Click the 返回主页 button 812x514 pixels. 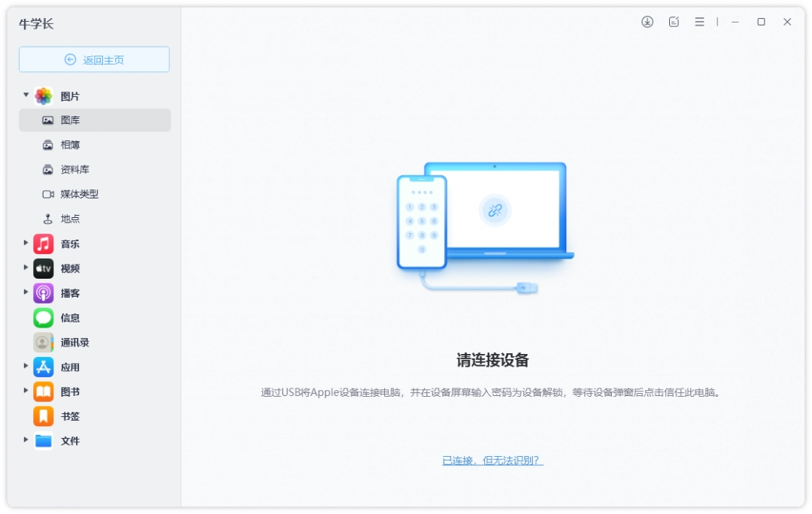coord(94,59)
